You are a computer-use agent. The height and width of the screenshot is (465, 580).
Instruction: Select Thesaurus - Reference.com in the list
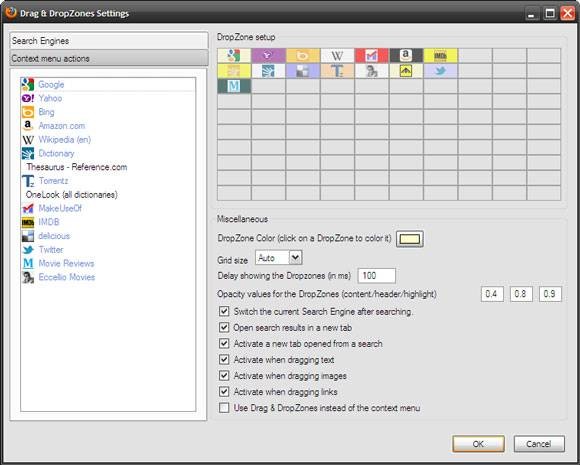pos(77,167)
